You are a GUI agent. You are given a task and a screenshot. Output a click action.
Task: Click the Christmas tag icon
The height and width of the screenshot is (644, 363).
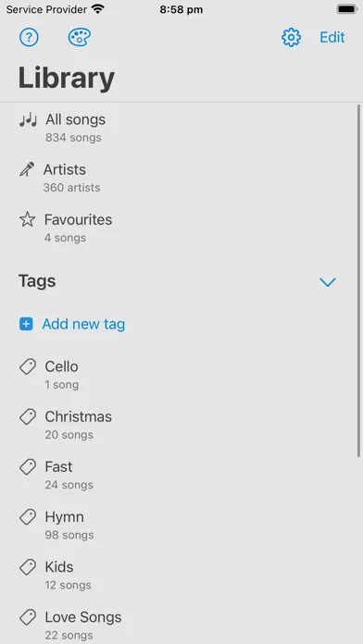tap(28, 417)
